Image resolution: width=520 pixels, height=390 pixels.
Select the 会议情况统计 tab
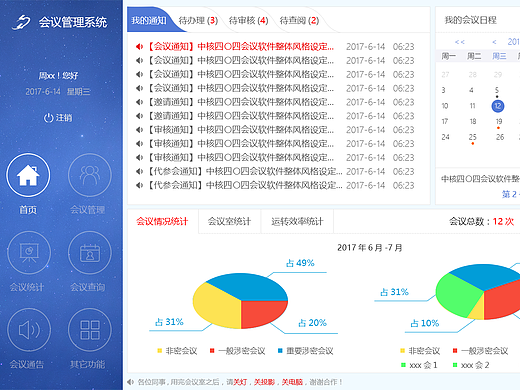162,221
